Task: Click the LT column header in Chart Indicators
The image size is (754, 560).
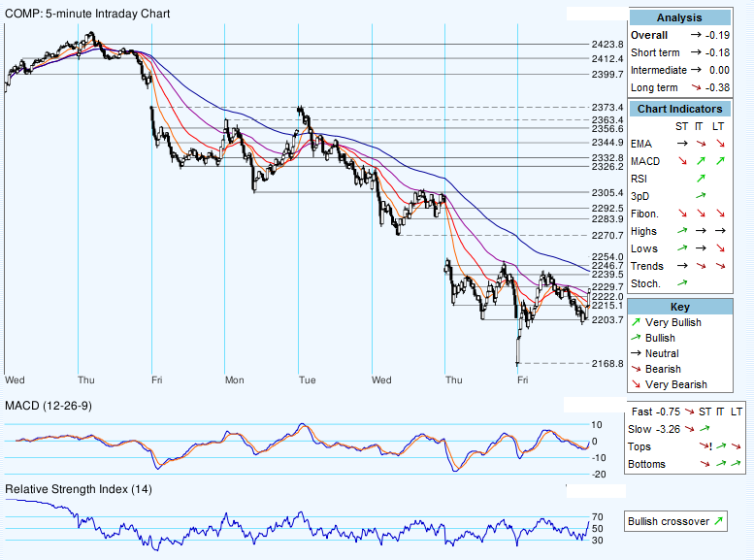Action: pos(718,126)
